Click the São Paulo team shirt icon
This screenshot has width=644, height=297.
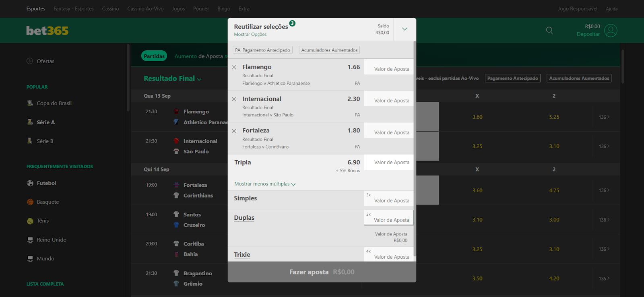[x=176, y=151]
